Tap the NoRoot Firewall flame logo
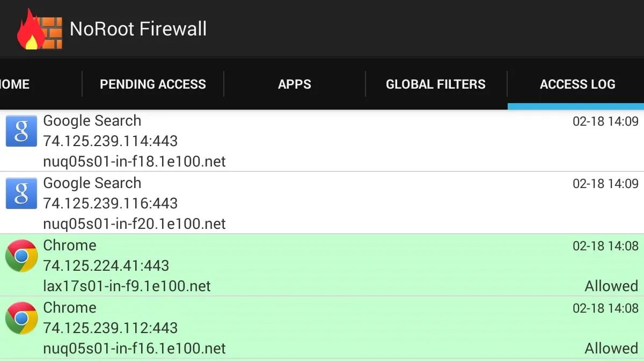Viewport: 644px width, 361px height. coord(40,28)
